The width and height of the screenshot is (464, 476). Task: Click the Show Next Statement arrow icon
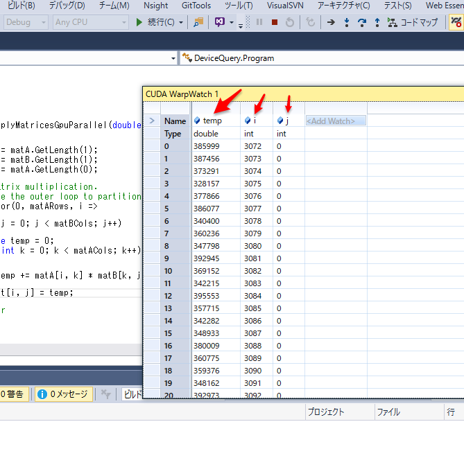[x=331, y=22]
